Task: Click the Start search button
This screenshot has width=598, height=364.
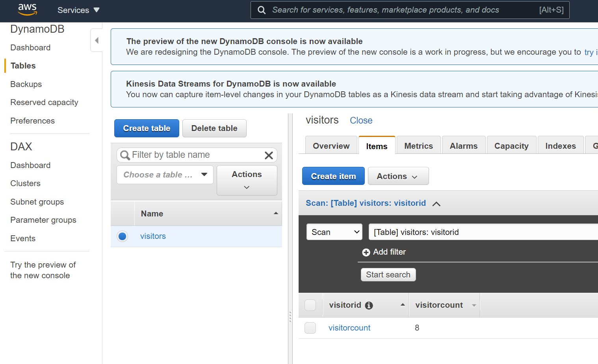Action: (x=388, y=275)
